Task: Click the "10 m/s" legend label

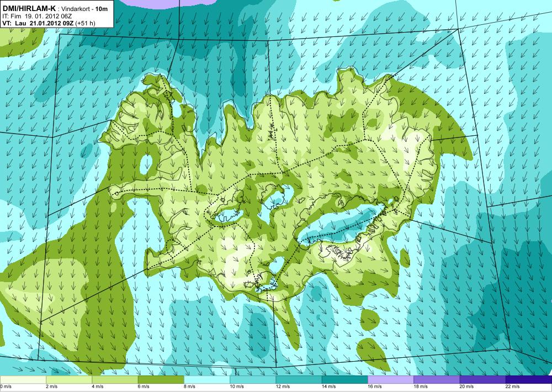Action: (x=237, y=386)
